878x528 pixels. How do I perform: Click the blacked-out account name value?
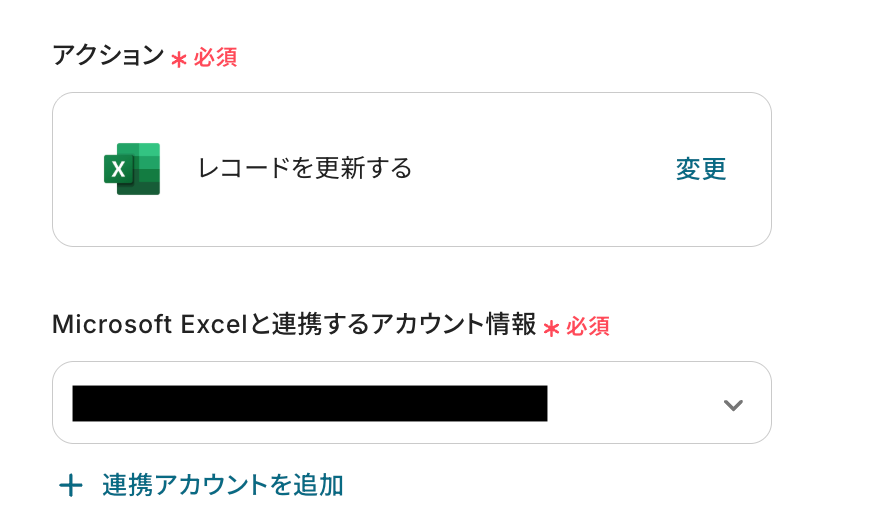coord(309,403)
